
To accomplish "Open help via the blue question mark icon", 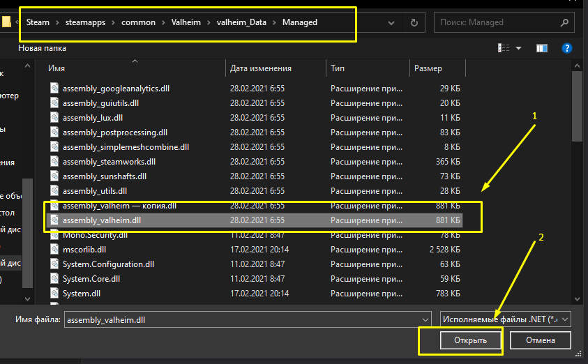I will (x=567, y=48).
